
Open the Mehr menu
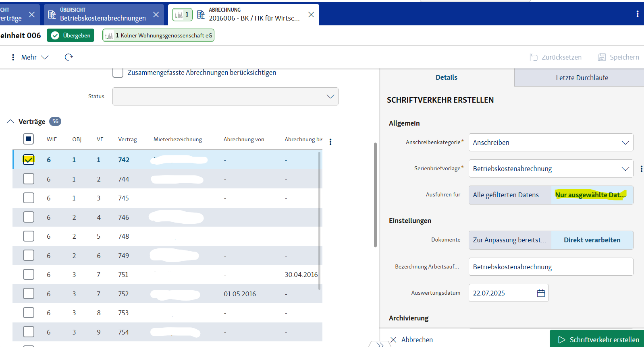(30, 57)
